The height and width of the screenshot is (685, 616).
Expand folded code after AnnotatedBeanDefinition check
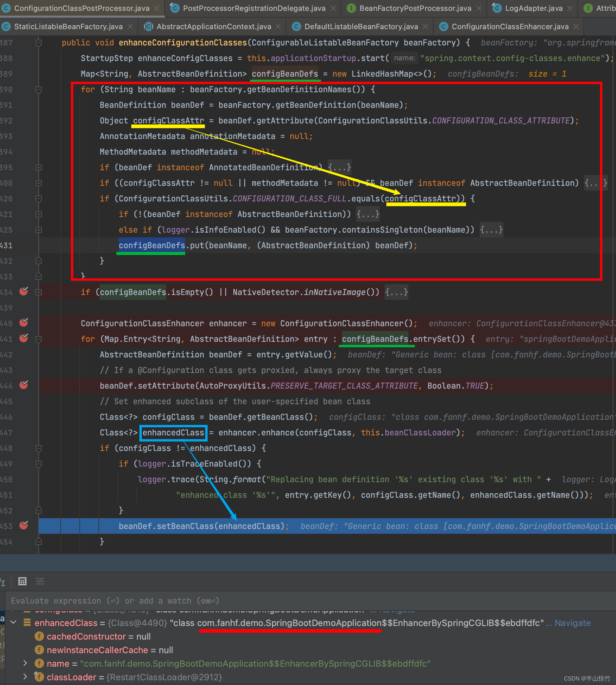pyautogui.click(x=340, y=167)
